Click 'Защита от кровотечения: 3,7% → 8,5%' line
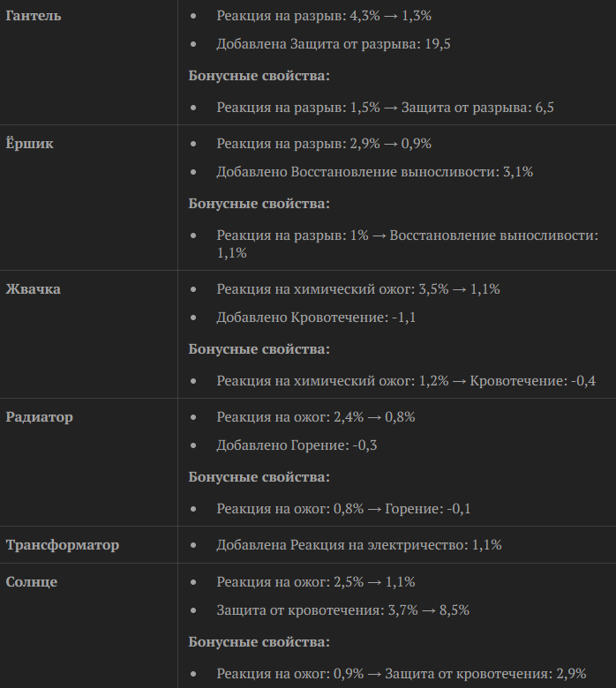Viewport: 616px width, 688px height. pyautogui.click(x=342, y=610)
